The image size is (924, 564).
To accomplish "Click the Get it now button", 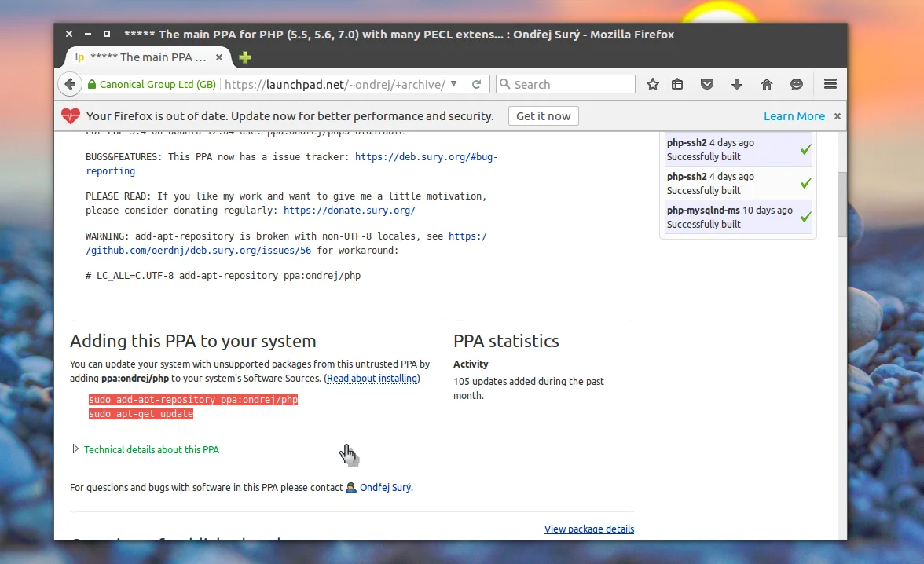I will (x=544, y=116).
